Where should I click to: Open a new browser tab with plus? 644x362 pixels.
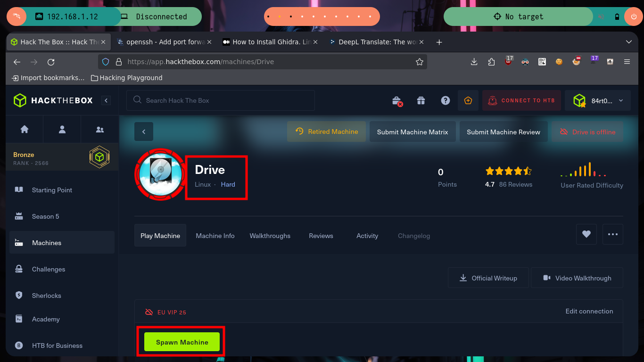tap(439, 42)
